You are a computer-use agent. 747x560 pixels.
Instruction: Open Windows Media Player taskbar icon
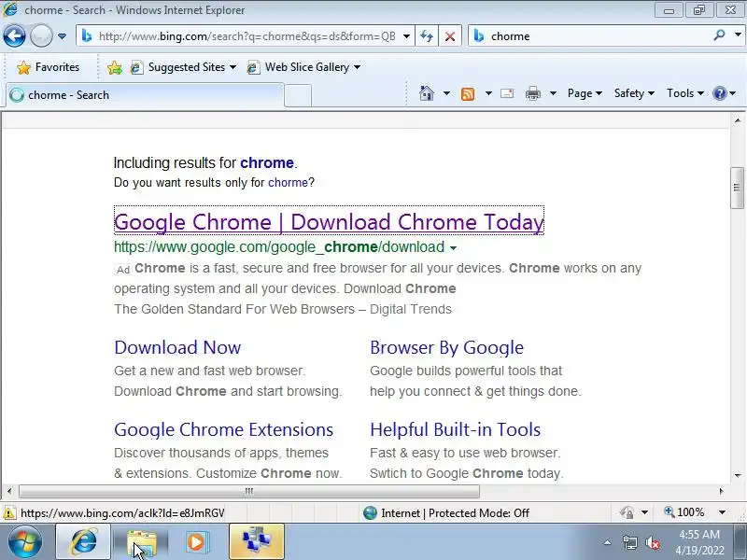pyautogui.click(x=197, y=542)
